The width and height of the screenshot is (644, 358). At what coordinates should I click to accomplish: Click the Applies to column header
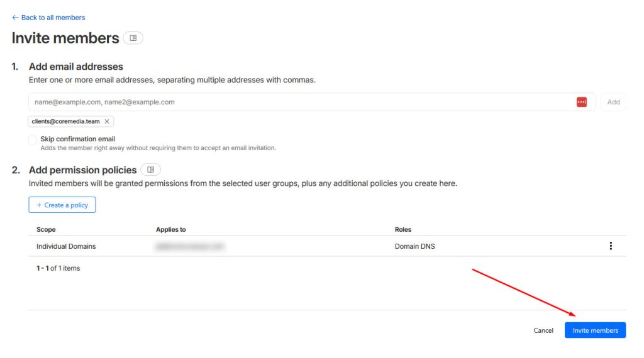[171, 230]
